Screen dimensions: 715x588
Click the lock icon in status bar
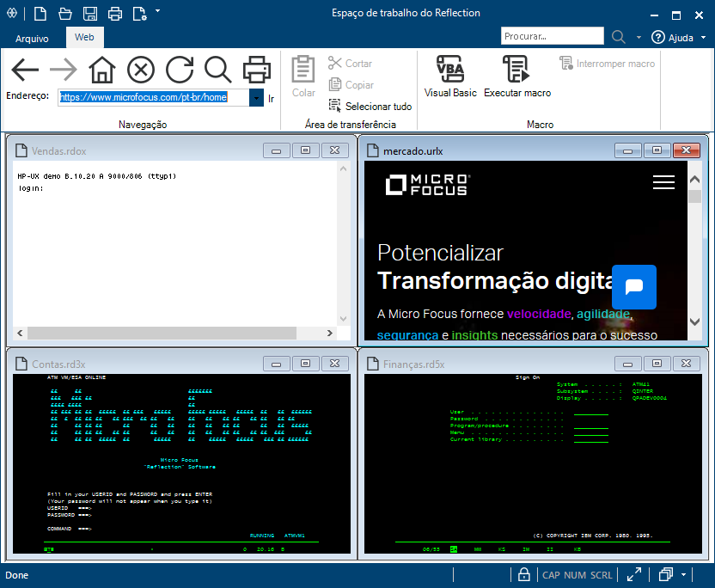[523, 574]
